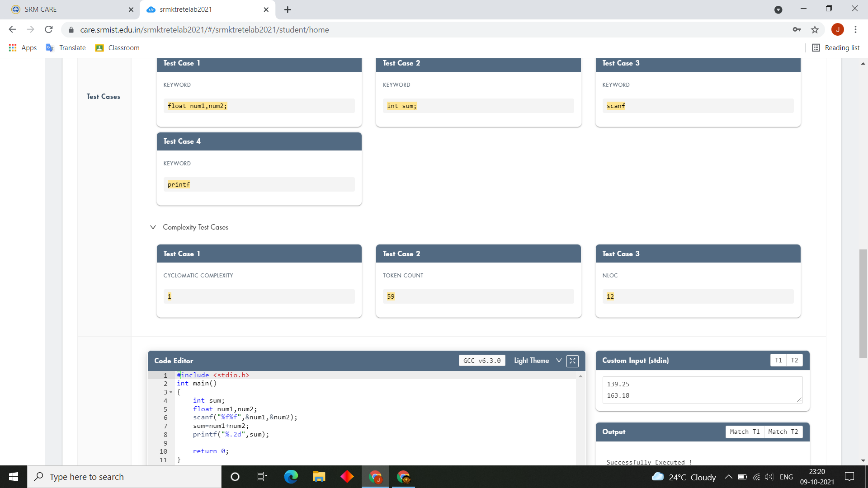Click printf keyword in Test Case 4
The height and width of the screenshot is (488, 868).
178,184
